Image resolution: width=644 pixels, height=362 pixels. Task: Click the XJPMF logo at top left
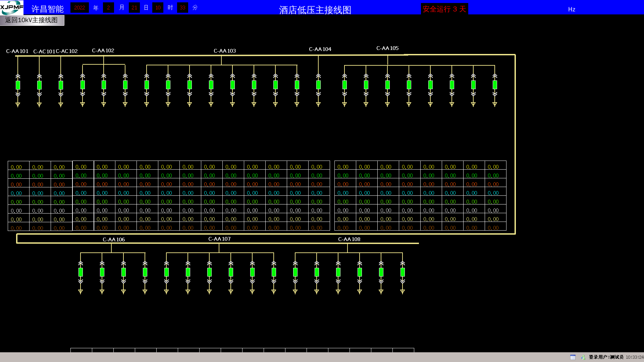(12, 7)
